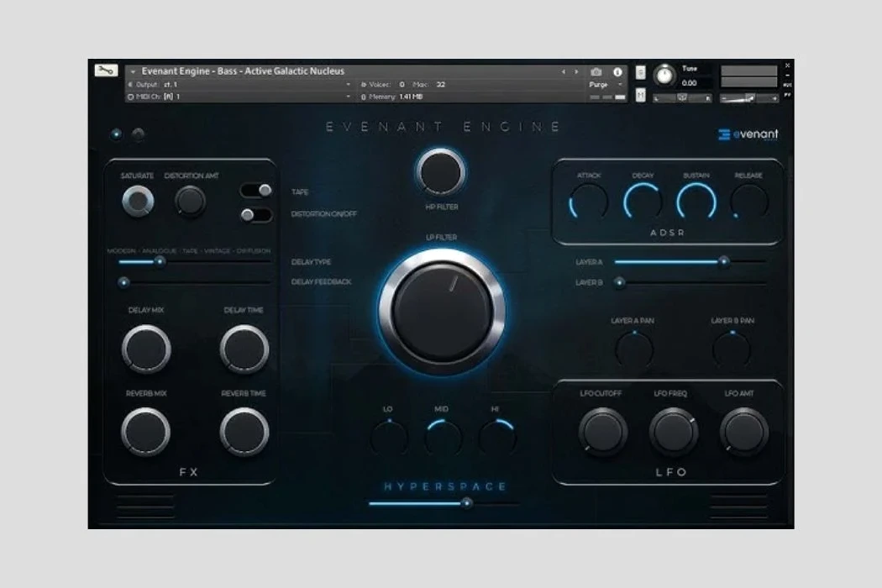Screen dimensions: 882x588
Task: Open instrument info via the 'i' icon
Action: [x=618, y=72]
